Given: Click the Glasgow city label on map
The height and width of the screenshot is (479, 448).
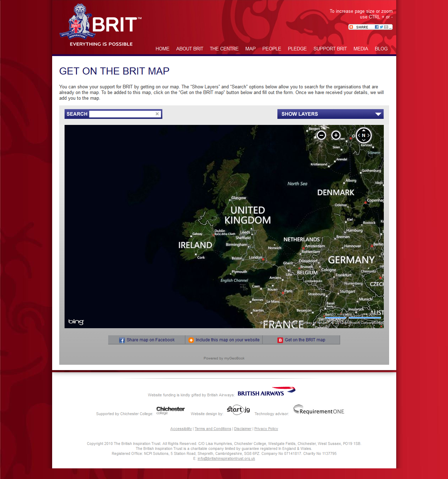Looking at the screenshot, I should (x=239, y=198).
